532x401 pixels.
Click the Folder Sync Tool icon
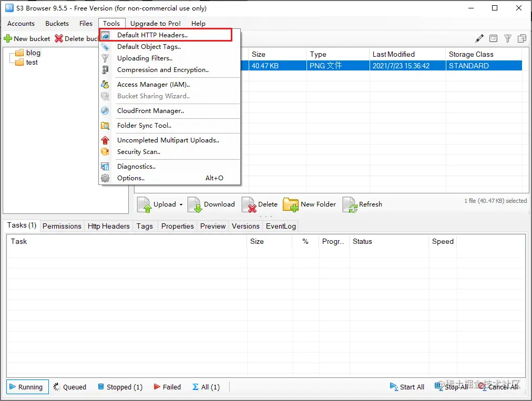[x=105, y=126]
